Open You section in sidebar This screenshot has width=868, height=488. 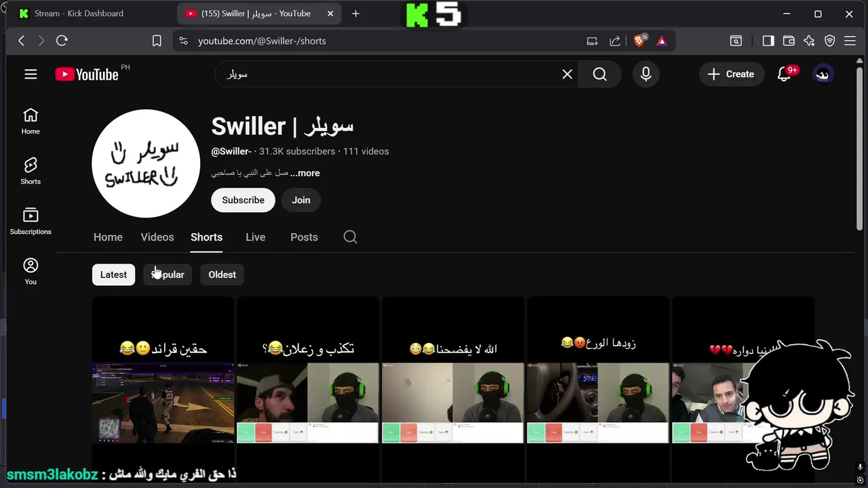(31, 272)
